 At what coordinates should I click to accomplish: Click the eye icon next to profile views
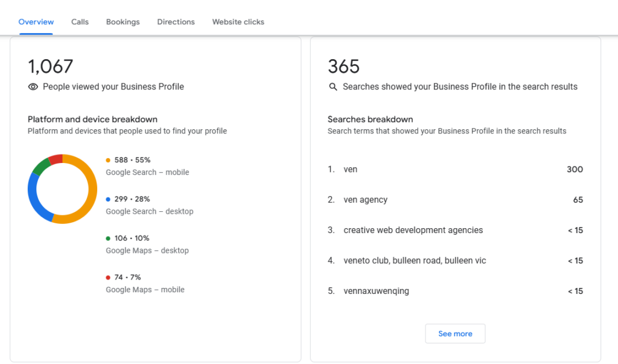click(x=33, y=87)
